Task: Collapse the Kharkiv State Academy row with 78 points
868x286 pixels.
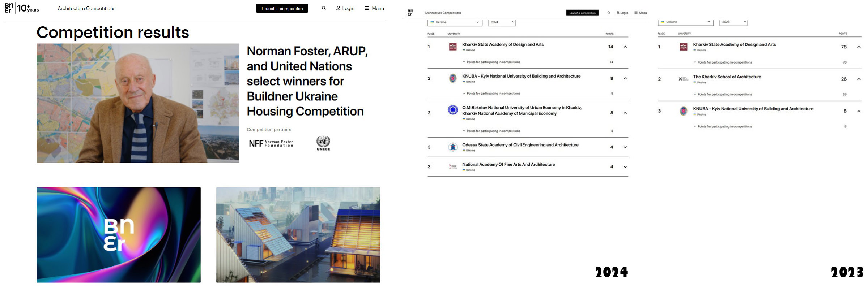Action: coord(859,47)
